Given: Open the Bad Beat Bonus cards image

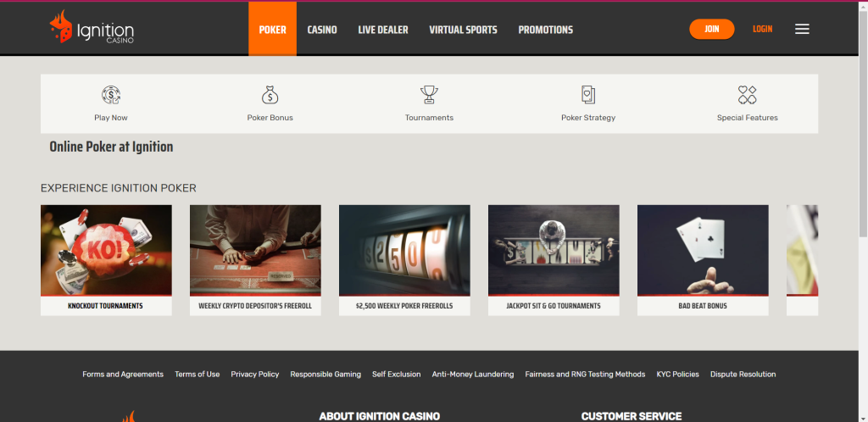Looking at the screenshot, I should pyautogui.click(x=703, y=250).
